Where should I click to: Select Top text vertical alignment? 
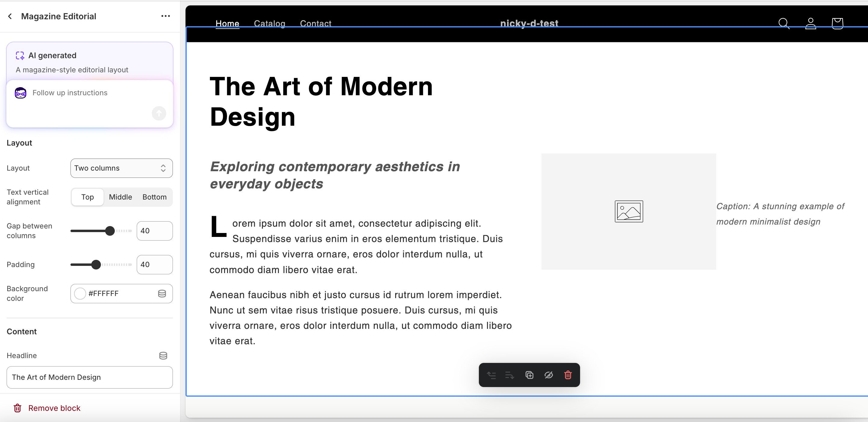click(x=87, y=197)
